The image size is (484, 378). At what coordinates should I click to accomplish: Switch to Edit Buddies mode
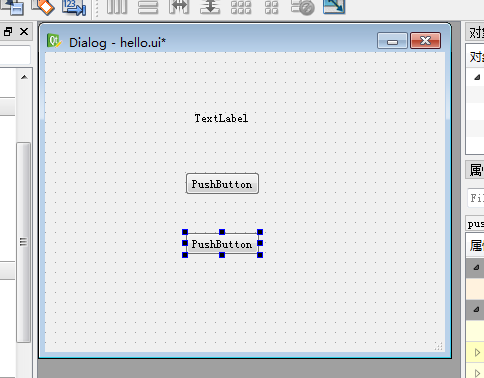coord(43,7)
